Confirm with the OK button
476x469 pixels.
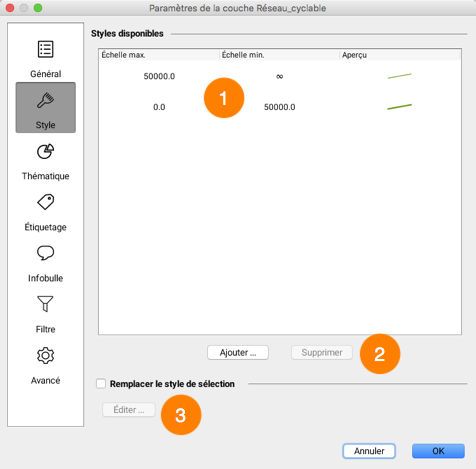[x=438, y=451]
